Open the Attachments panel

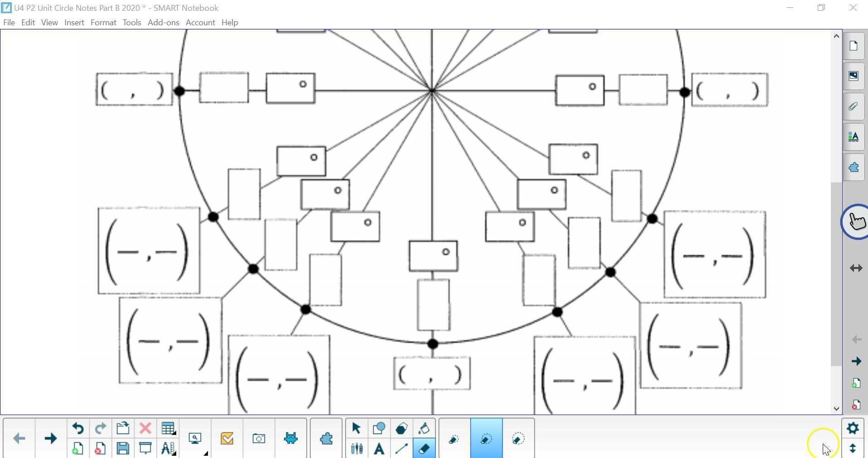pos(854,107)
